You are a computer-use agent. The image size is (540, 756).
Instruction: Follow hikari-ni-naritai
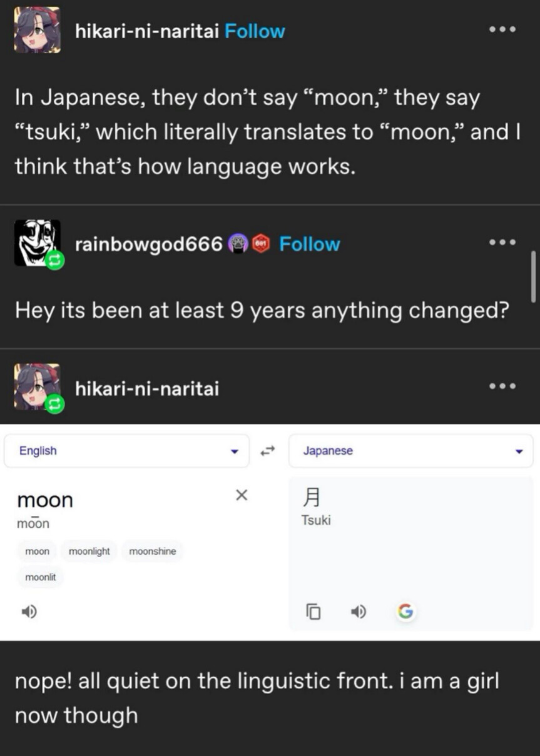(254, 31)
